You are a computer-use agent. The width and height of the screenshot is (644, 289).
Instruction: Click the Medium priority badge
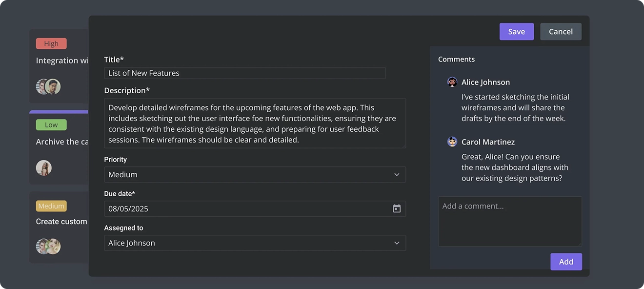tap(51, 206)
